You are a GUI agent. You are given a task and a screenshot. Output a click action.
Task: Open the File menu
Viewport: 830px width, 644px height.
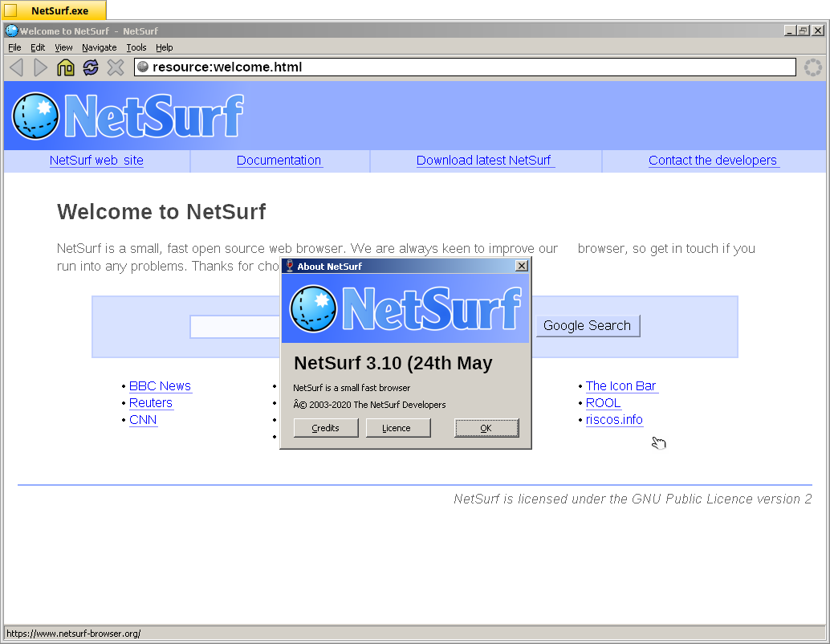pos(14,47)
